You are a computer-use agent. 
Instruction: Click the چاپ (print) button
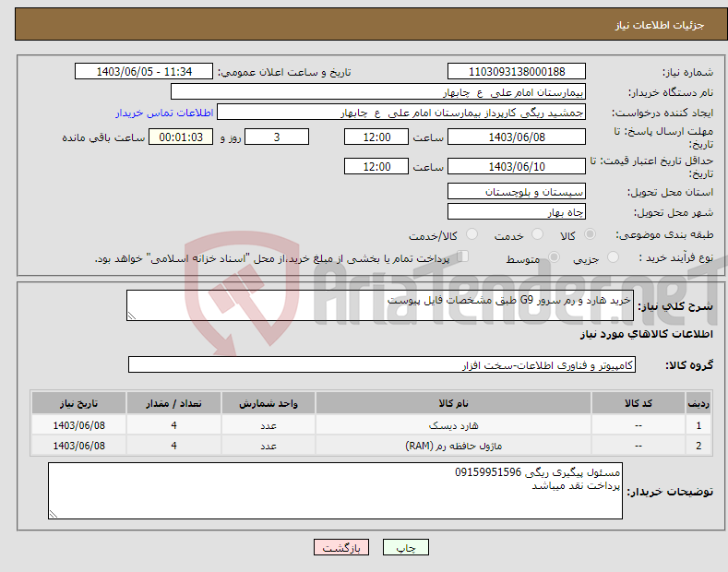[405, 547]
